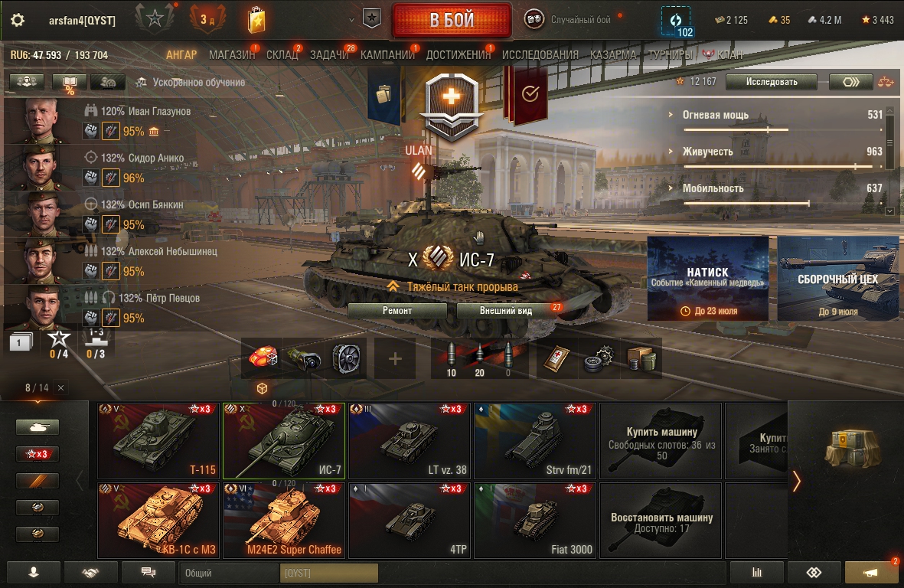Select the LT vz. 38 tank thumbnail
Image resolution: width=904 pixels, height=588 pixels.
tap(410, 441)
